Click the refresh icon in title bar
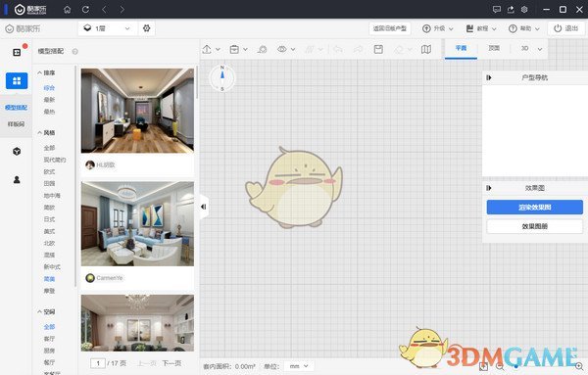 tap(85, 10)
